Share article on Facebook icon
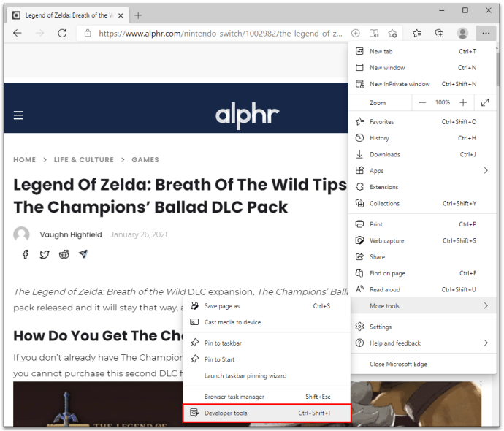504x431 pixels. point(26,254)
